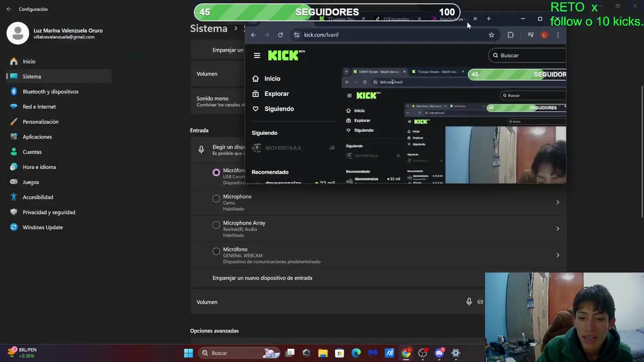Close the AppSorteos tab

[475, 19]
